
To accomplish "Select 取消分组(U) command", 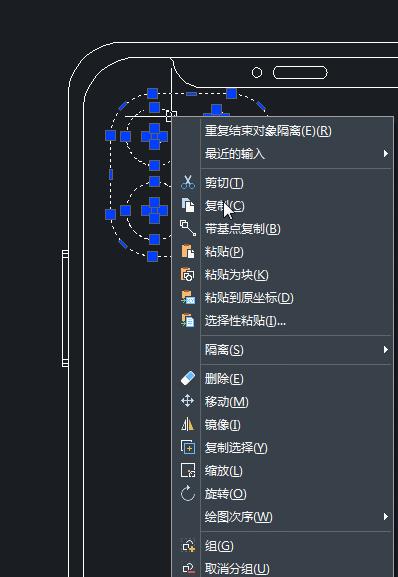I will tap(283, 569).
